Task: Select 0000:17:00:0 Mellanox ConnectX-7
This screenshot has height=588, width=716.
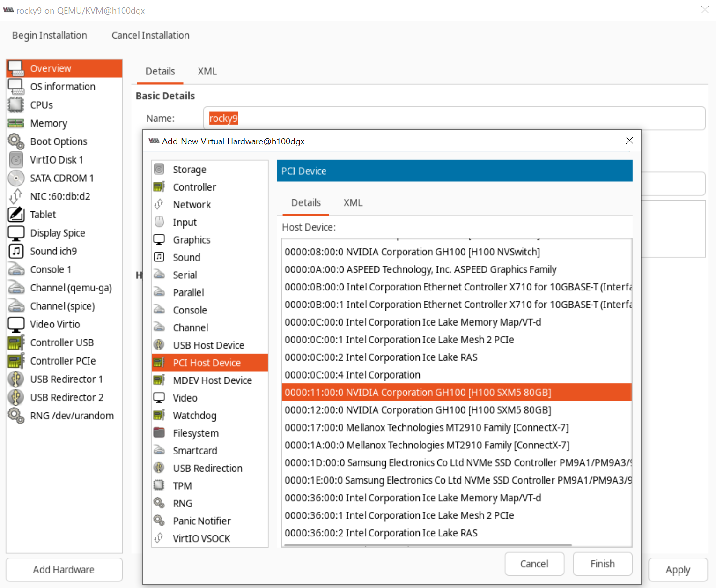Action: tap(457, 427)
